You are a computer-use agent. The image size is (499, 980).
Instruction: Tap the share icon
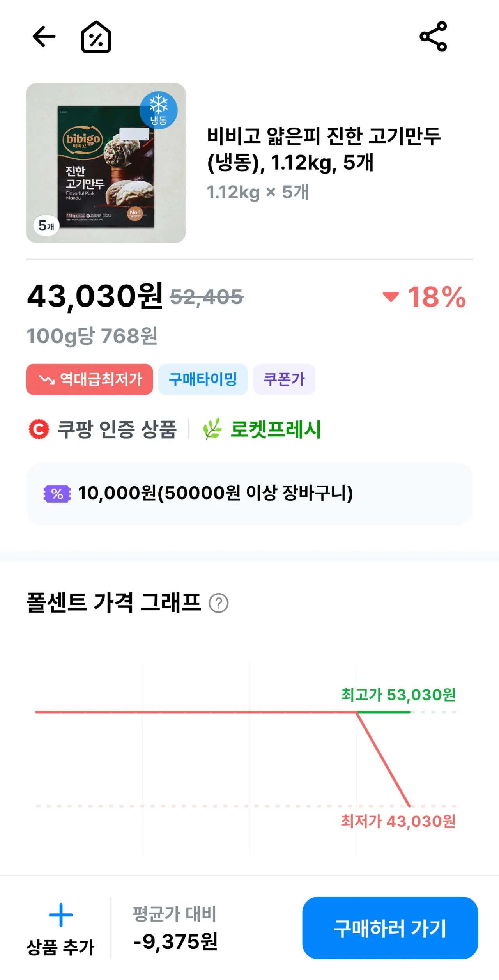(433, 37)
